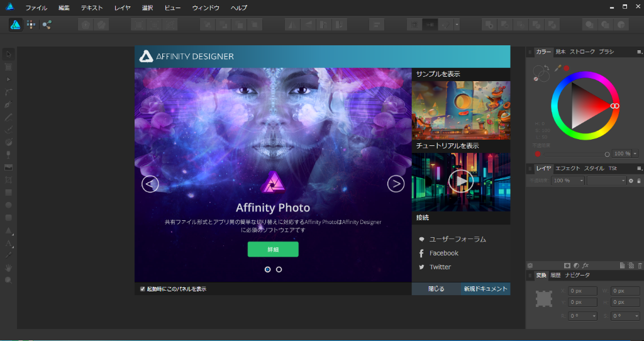Select the second slide indicator dot
644x341 pixels.
(x=279, y=269)
